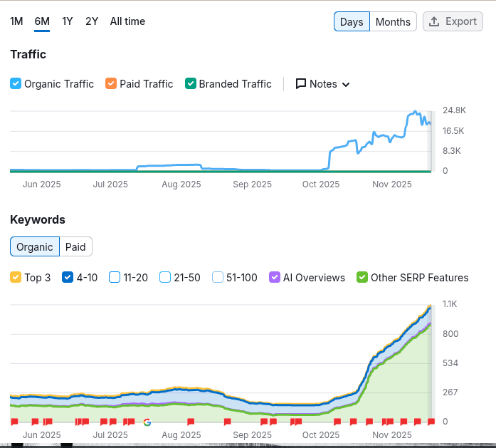Enable the 11-20 keyword positions checkbox
496x448 pixels.
(x=115, y=278)
